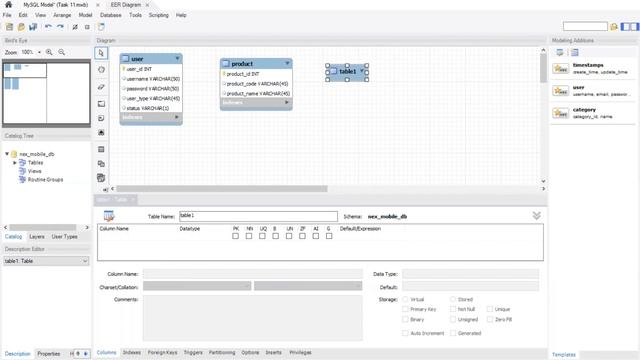The height and width of the screenshot is (360, 640).
Task: Switch to the Layers tab
Action: [x=37, y=237]
